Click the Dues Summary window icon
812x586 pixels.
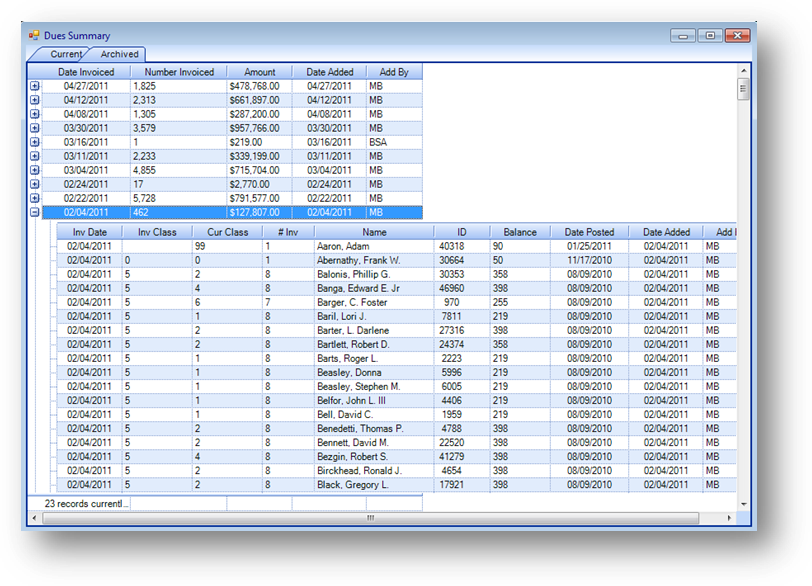[x=34, y=35]
